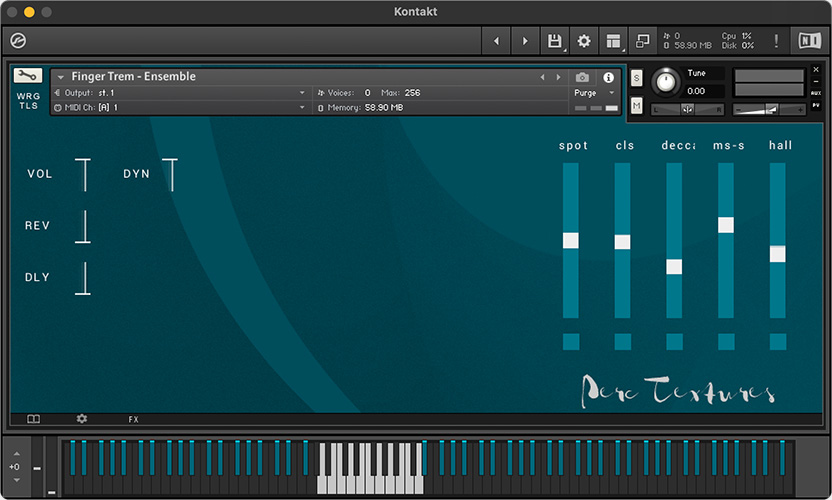Viewport: 832px width, 500px height.
Task: Open the save floppy disk menu
Action: (x=554, y=41)
